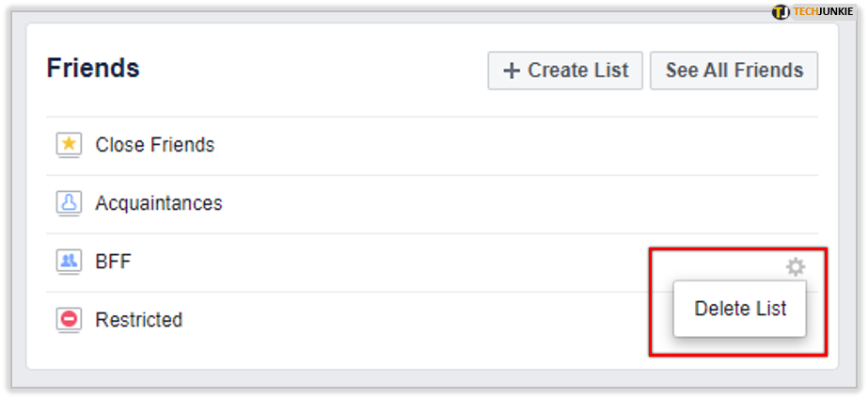Click the + Create List button
This screenshot has height=399, width=868.
tap(565, 71)
